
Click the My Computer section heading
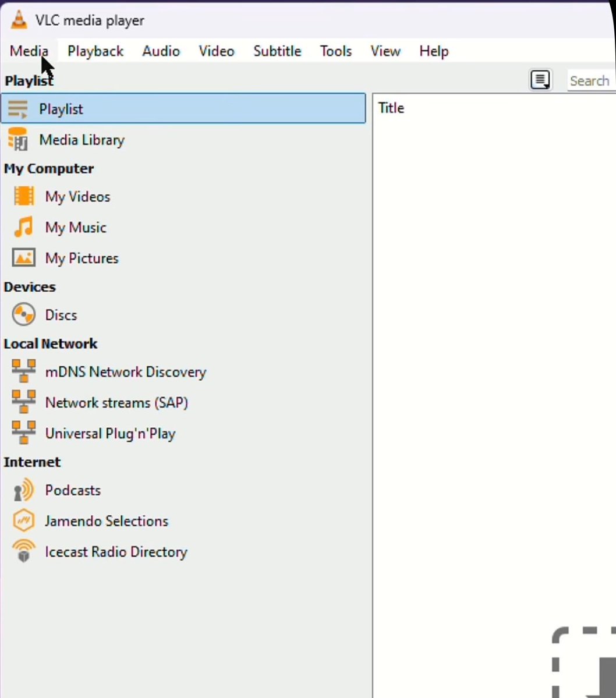coord(49,169)
